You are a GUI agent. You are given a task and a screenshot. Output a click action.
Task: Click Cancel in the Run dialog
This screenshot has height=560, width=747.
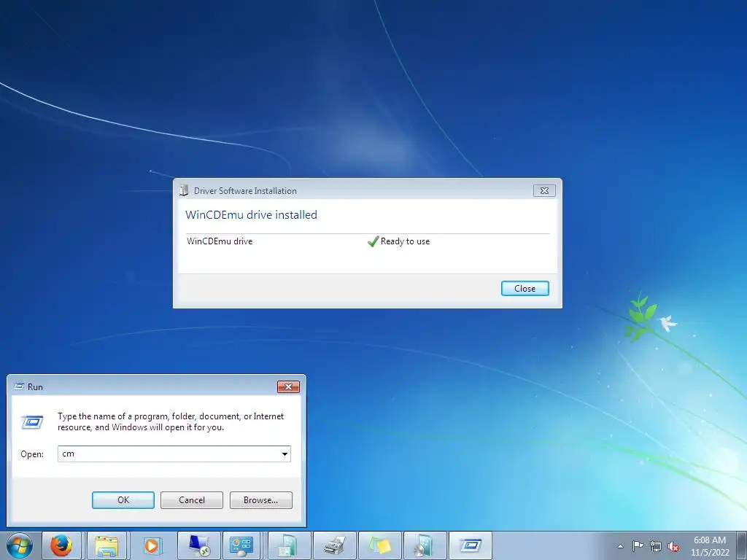[x=192, y=500]
